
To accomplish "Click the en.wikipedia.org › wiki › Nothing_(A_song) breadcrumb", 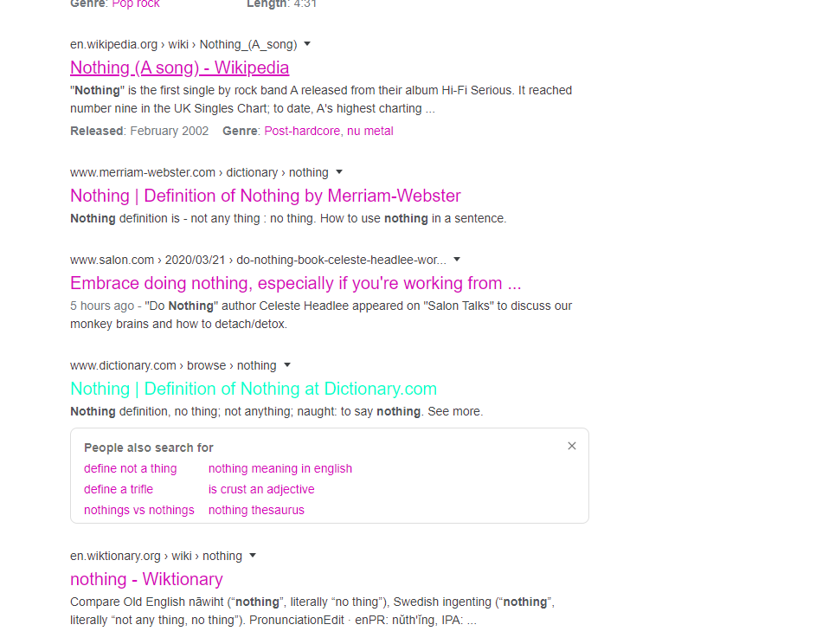I will click(183, 44).
